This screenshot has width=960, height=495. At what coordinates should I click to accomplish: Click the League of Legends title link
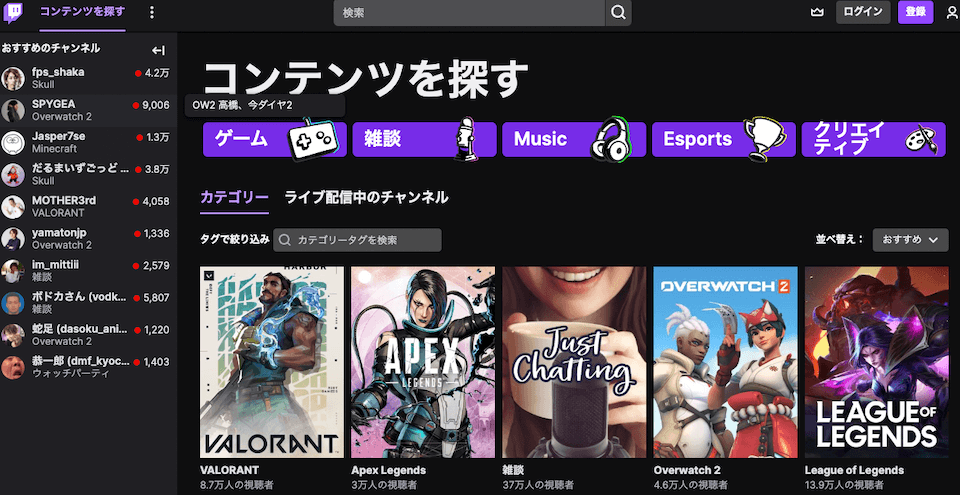(854, 470)
